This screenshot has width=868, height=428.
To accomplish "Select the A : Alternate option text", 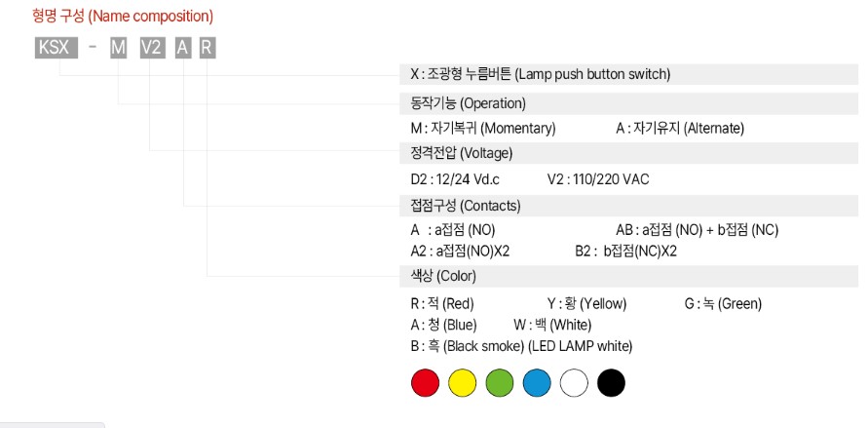I will click(680, 129).
